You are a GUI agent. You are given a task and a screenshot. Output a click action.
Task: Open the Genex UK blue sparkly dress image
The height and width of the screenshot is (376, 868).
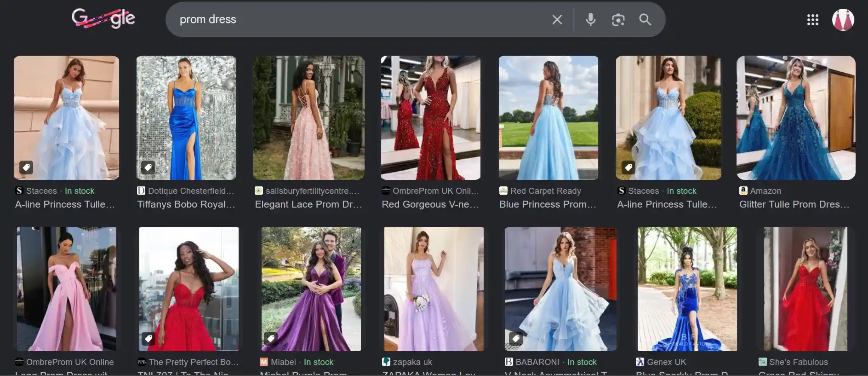click(687, 289)
